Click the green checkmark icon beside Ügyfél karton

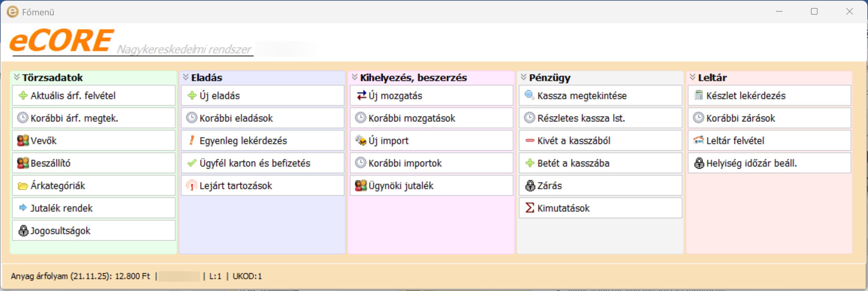pyautogui.click(x=192, y=163)
